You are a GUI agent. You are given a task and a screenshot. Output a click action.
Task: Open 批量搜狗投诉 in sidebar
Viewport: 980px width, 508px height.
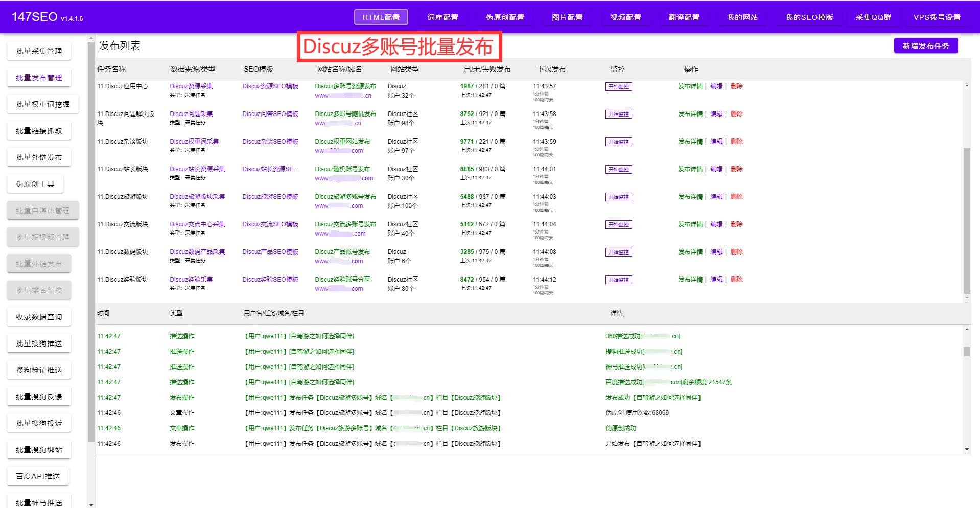[39, 423]
